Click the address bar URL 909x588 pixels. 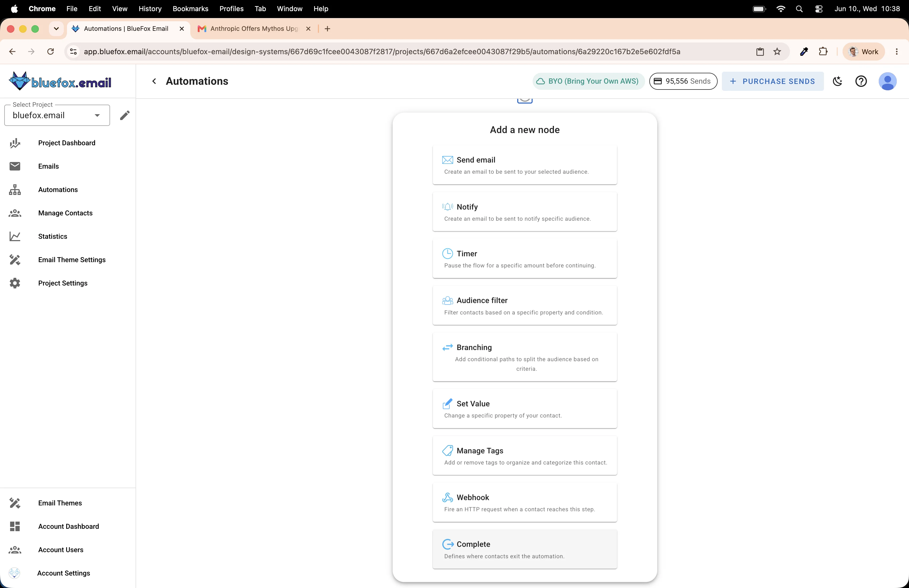382,52
